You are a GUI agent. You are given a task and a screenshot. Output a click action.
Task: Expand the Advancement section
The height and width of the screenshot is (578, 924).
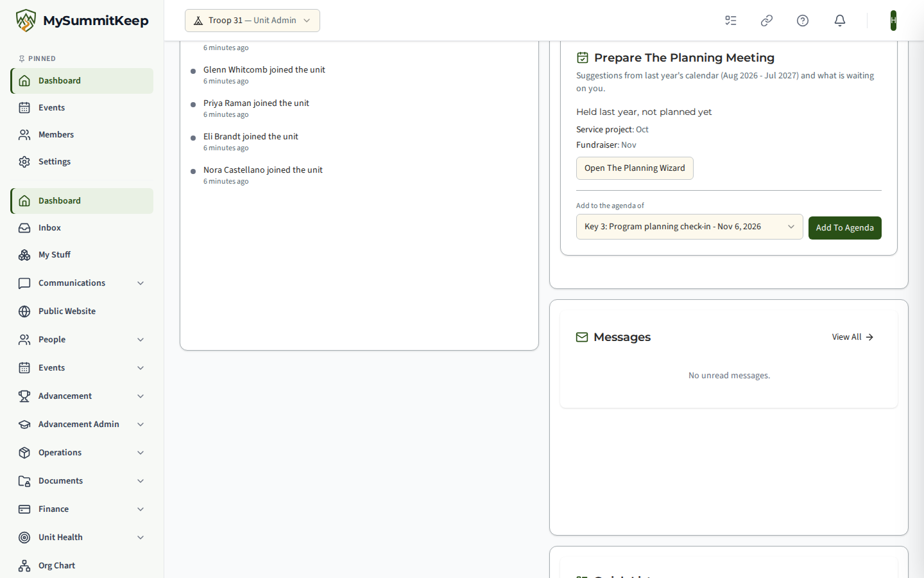pyautogui.click(x=82, y=396)
